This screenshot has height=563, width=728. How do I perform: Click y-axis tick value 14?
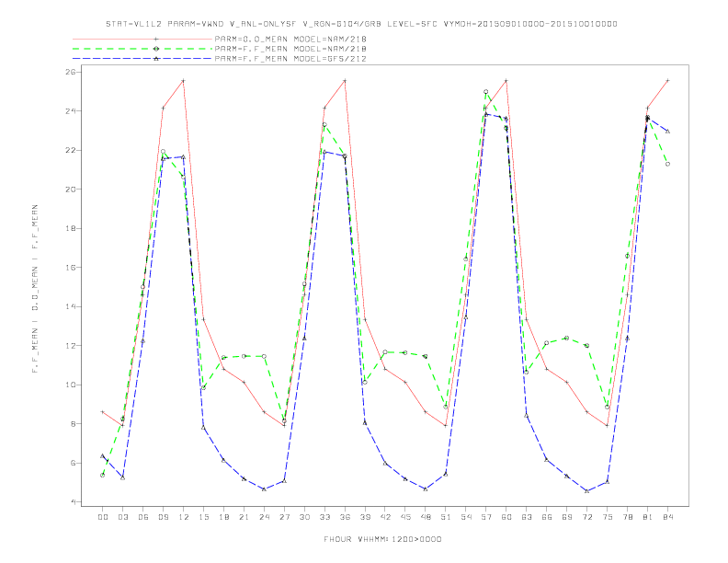(71, 306)
